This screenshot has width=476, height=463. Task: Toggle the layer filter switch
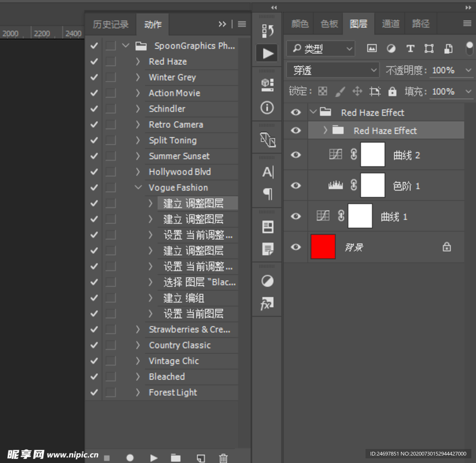pos(469,48)
